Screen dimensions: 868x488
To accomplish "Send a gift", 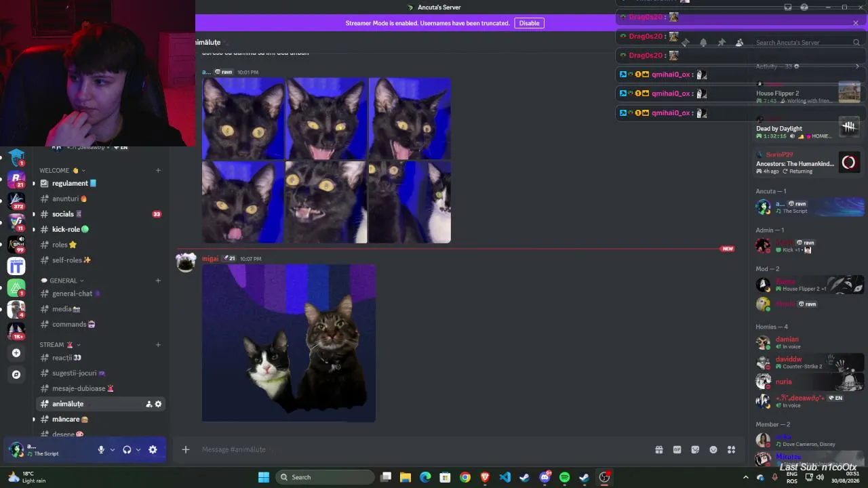I will (658, 449).
